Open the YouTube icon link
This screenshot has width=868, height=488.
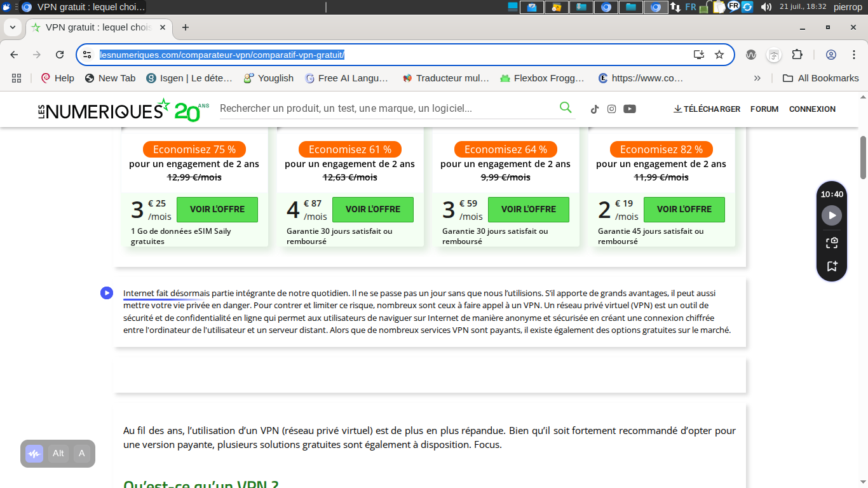tap(630, 109)
